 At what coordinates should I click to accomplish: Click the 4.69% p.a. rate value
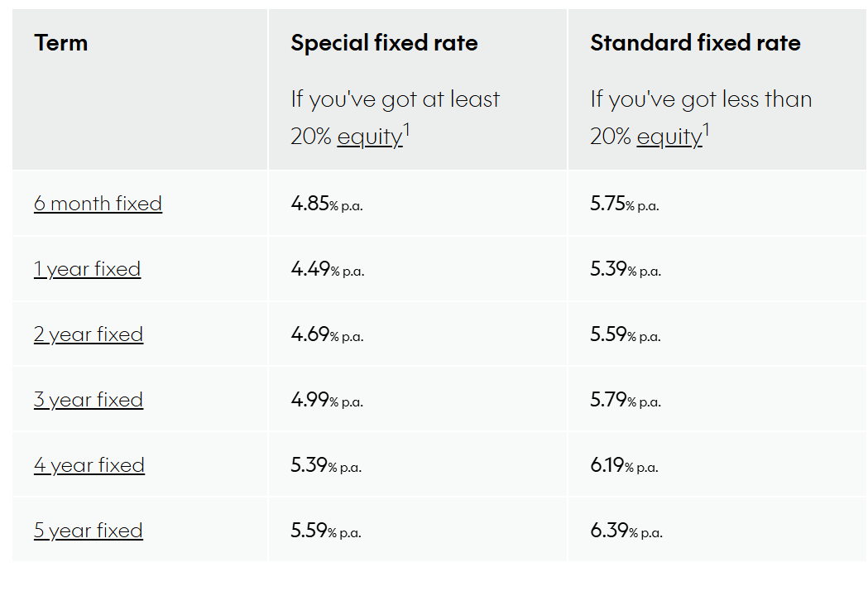click(x=327, y=334)
